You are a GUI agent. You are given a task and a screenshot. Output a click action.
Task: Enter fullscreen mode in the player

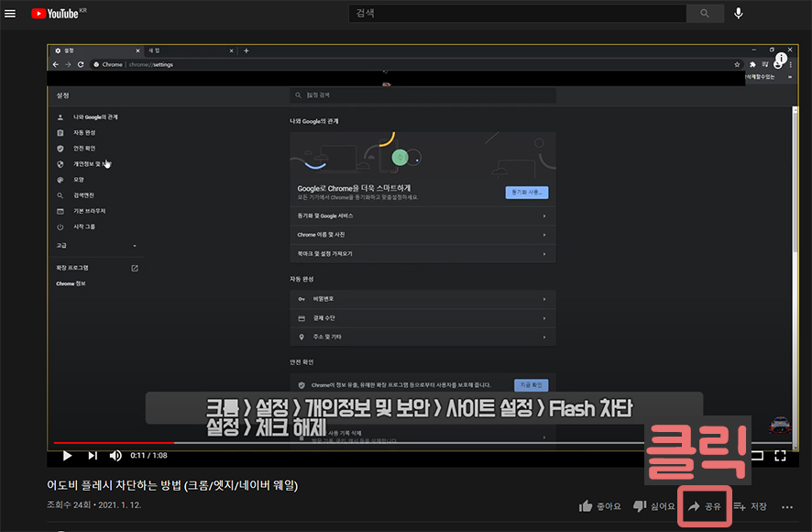(x=780, y=456)
